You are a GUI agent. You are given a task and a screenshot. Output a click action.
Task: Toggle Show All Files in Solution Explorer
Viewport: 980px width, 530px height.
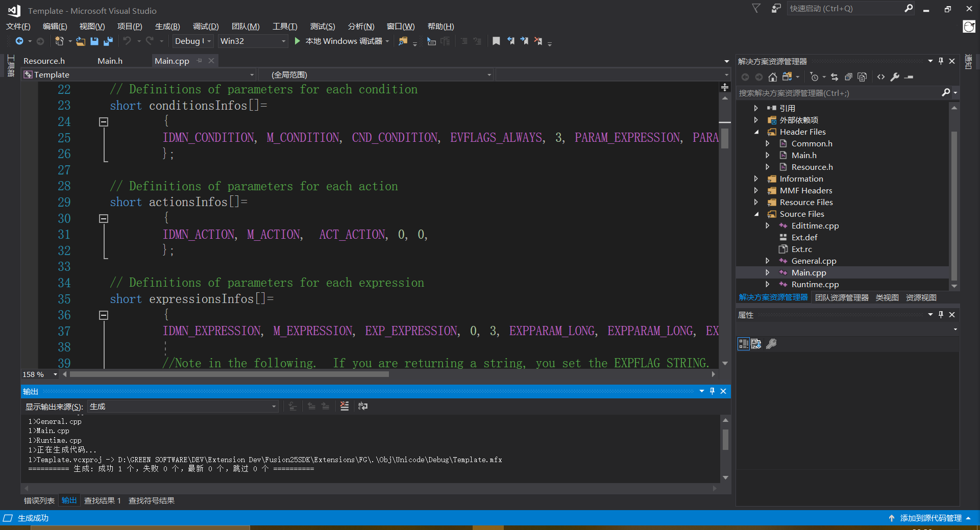[862, 77]
